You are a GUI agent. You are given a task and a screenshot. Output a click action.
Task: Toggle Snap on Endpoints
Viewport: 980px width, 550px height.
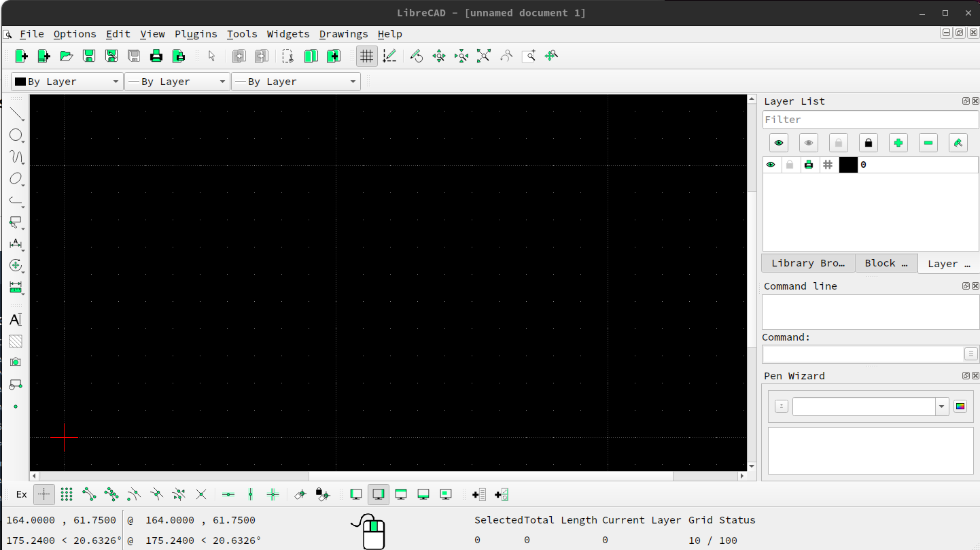point(89,494)
